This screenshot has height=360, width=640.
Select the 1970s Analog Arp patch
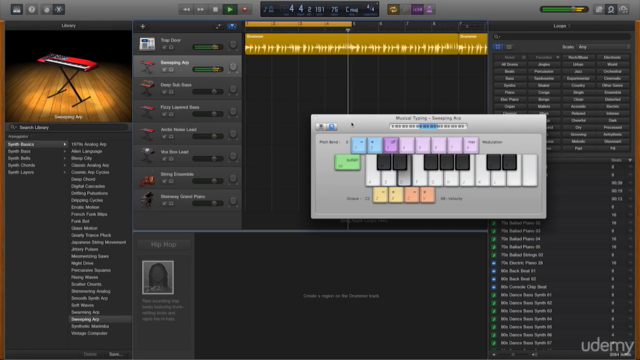[89, 144]
